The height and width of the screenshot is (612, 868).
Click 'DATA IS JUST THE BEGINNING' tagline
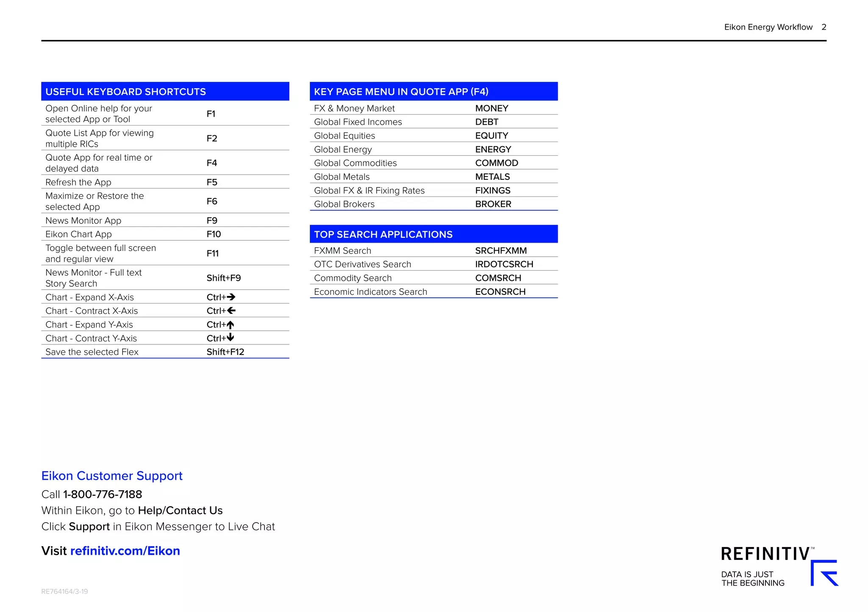pos(753,579)
